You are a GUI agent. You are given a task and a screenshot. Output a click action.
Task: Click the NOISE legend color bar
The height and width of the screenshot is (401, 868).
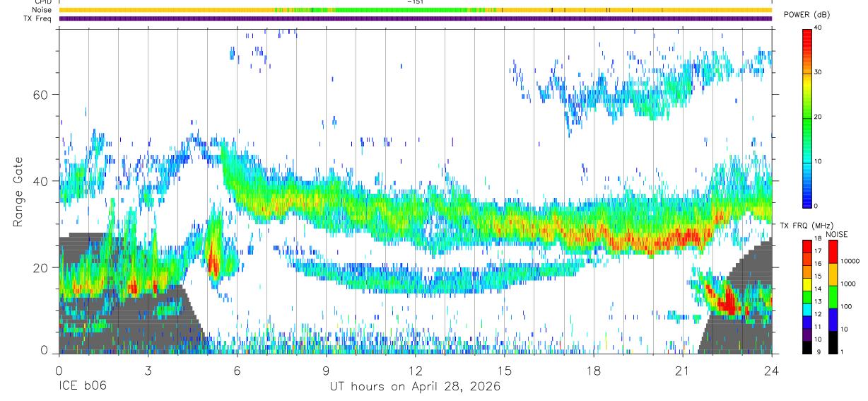[833, 296]
